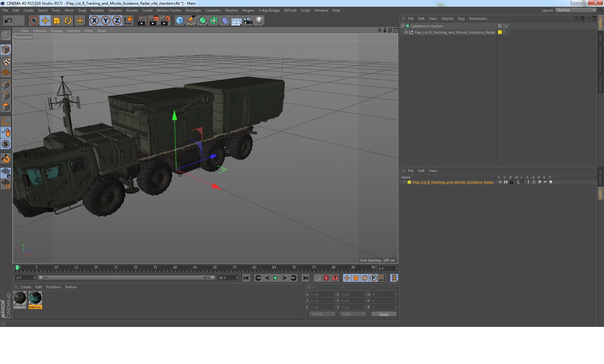Open the World coordinate dropdown
Screen dimensions: 604x364
click(x=322, y=314)
